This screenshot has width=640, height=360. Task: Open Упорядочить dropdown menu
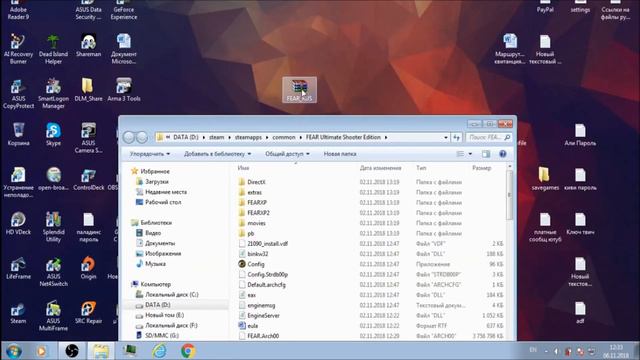coord(150,154)
